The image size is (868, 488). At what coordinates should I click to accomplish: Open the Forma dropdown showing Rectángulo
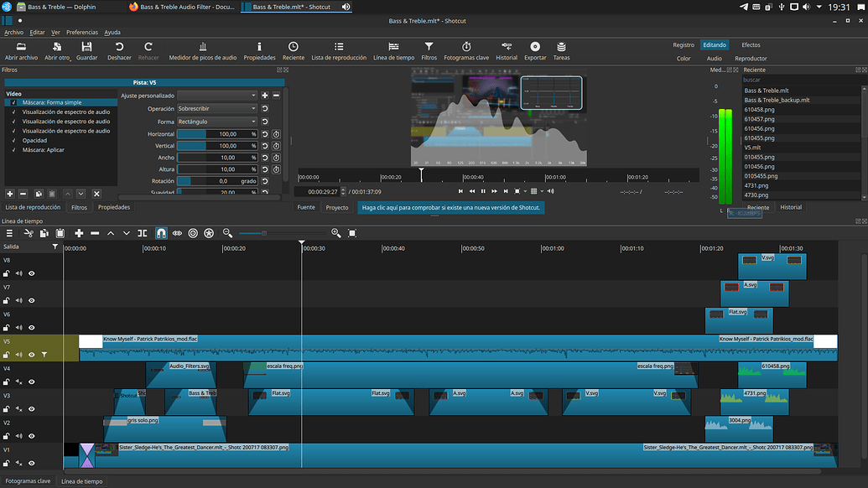216,121
